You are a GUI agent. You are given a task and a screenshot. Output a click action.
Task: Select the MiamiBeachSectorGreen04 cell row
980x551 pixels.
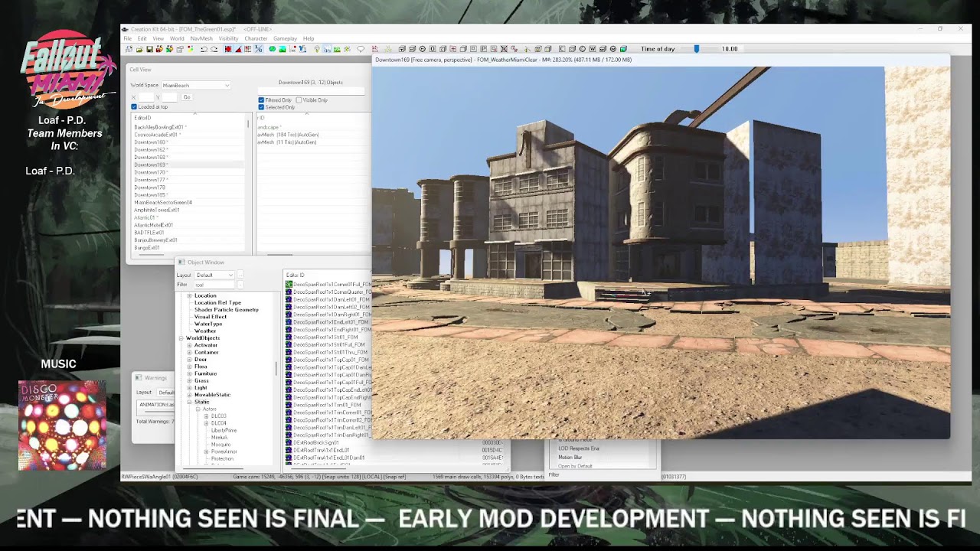(x=188, y=203)
